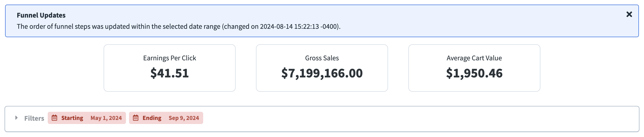Select the Starting filter label
This screenshot has width=644, height=137.
(x=72, y=118)
